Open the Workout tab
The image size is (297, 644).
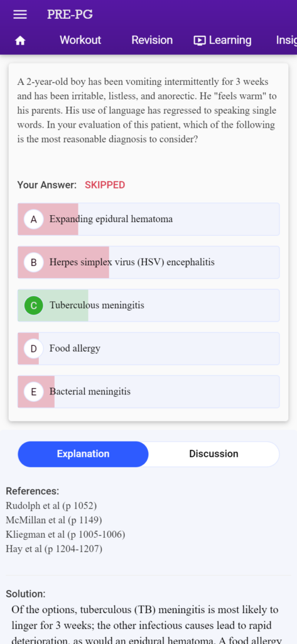click(80, 40)
